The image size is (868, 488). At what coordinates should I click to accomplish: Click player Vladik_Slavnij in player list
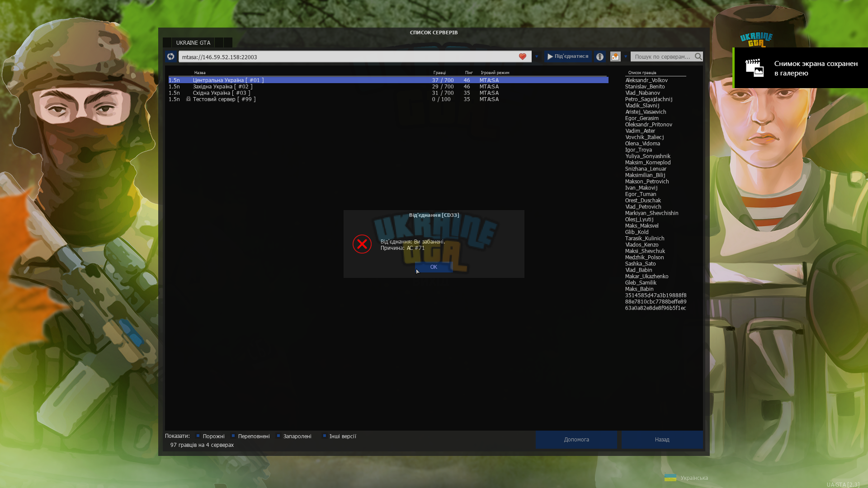pyautogui.click(x=642, y=105)
